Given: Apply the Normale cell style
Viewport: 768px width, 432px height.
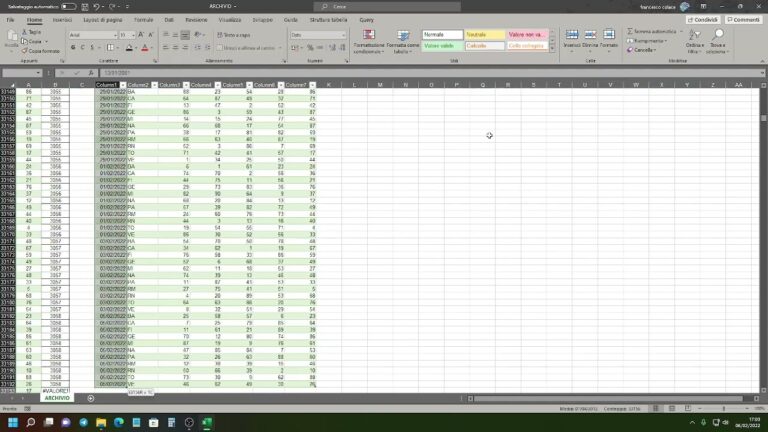Looking at the screenshot, I should pyautogui.click(x=443, y=35).
